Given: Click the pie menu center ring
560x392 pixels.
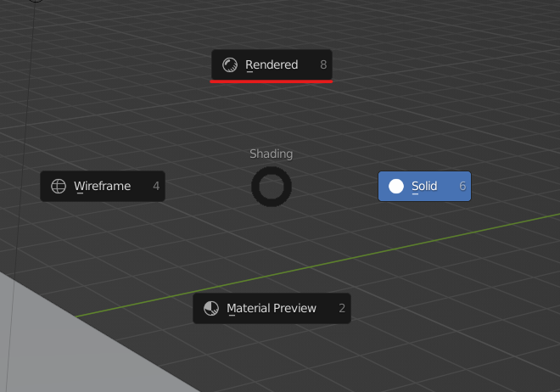Looking at the screenshot, I should tap(272, 187).
